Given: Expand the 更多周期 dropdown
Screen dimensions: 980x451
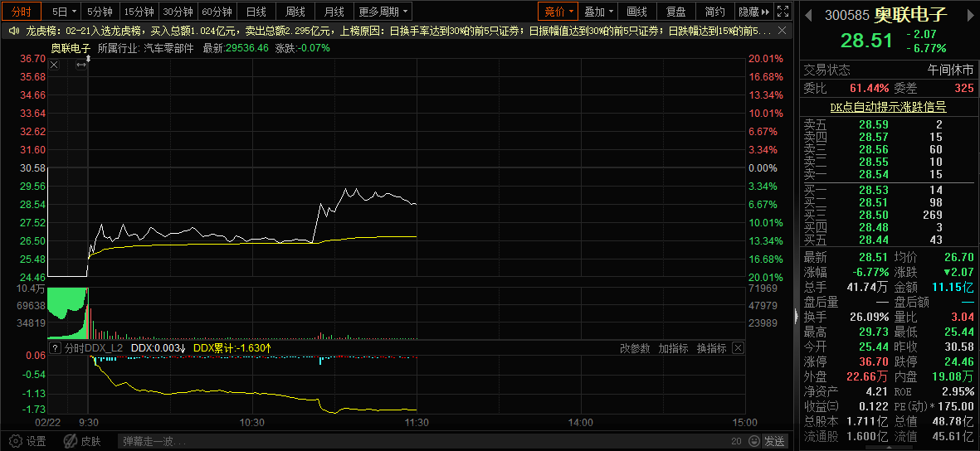Looking at the screenshot, I should [x=383, y=12].
